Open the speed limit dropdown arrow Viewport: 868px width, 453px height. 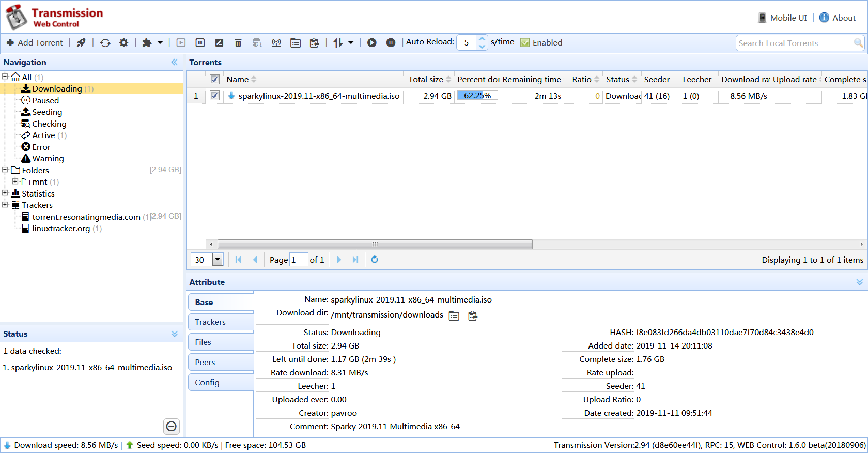351,42
